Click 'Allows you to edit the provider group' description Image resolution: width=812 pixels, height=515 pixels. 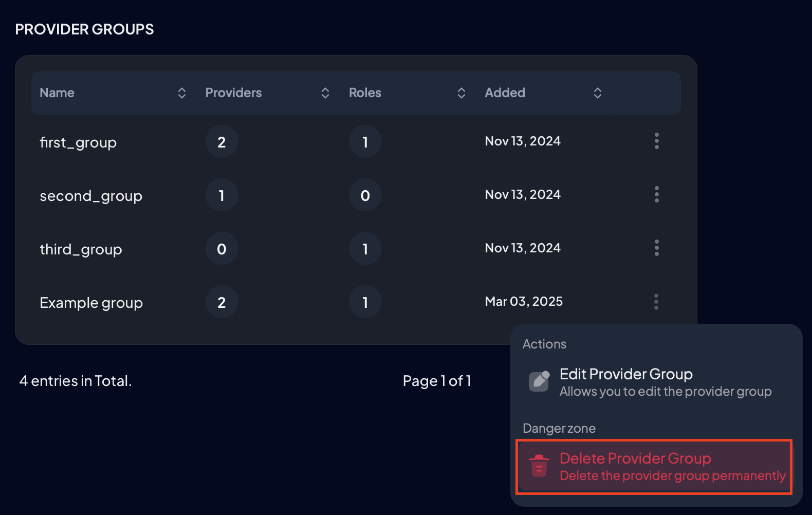tap(666, 392)
